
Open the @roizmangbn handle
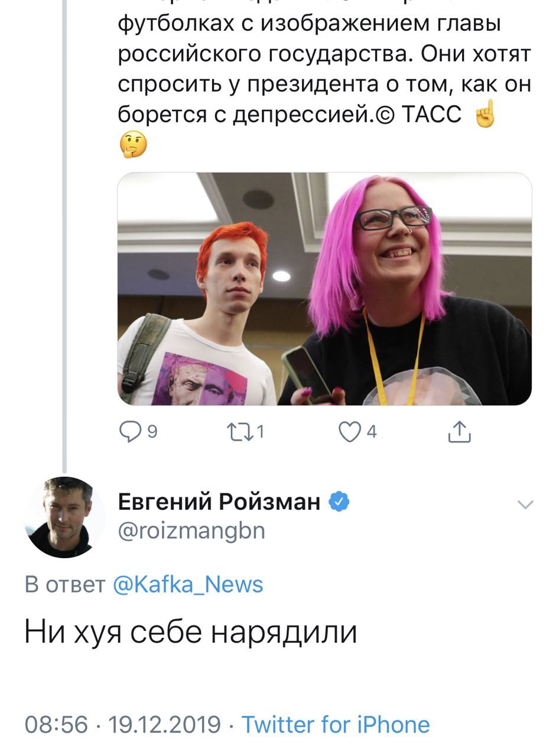coord(191,531)
